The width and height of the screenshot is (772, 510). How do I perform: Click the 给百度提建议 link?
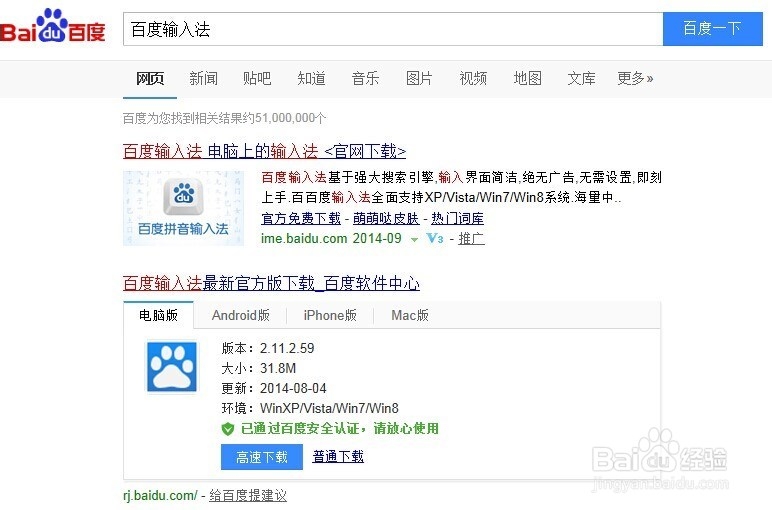[x=248, y=495]
